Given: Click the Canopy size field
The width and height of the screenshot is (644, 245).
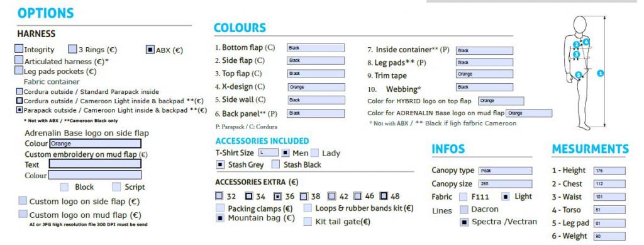Looking at the screenshot, I should tap(505, 184).
